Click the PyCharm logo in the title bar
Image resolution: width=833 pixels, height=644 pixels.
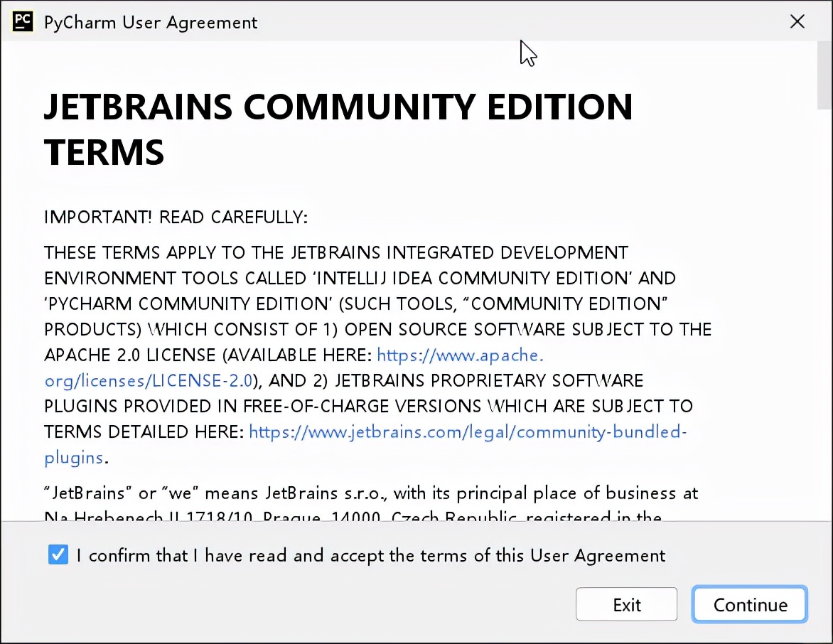click(x=23, y=21)
